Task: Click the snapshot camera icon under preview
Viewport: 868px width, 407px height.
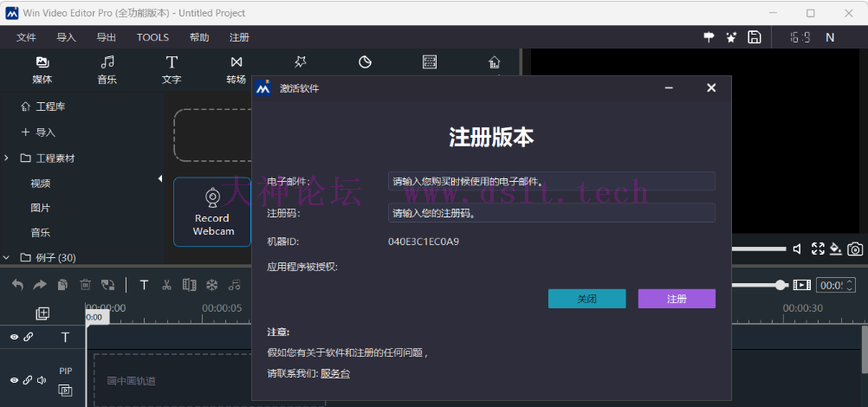Action: [855, 249]
